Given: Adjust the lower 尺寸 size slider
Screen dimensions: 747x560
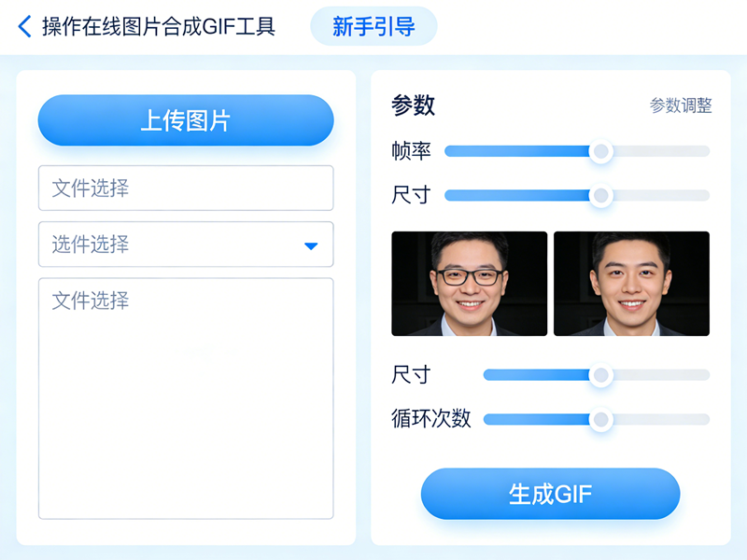Looking at the screenshot, I should (600, 373).
